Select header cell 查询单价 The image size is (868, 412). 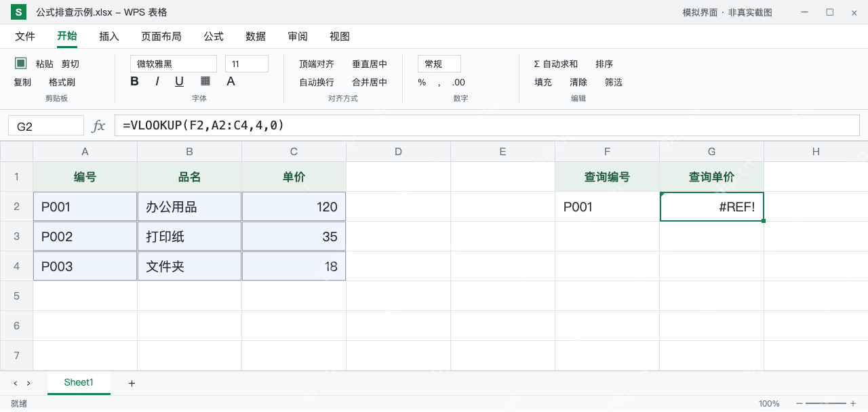click(x=712, y=177)
